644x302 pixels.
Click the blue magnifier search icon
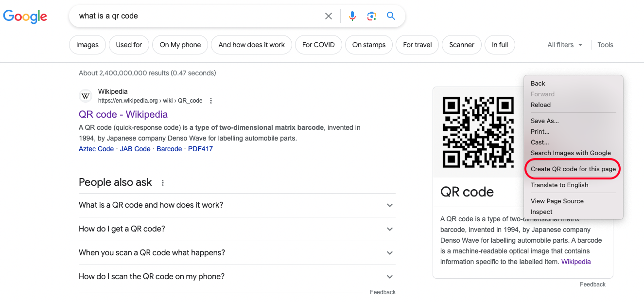tap(391, 16)
